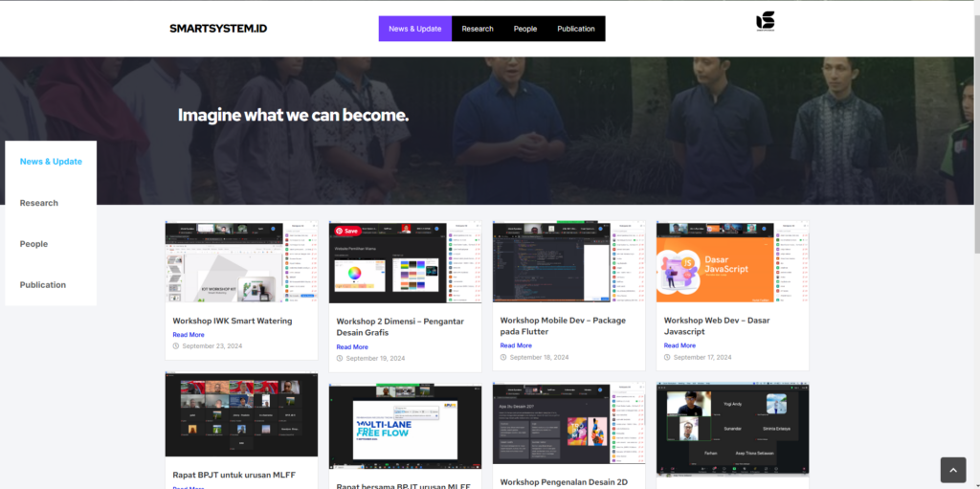Click Workshop Mobile Dev – Package pada Flutter title
Viewport: 980px width, 489px height.
coord(563,325)
